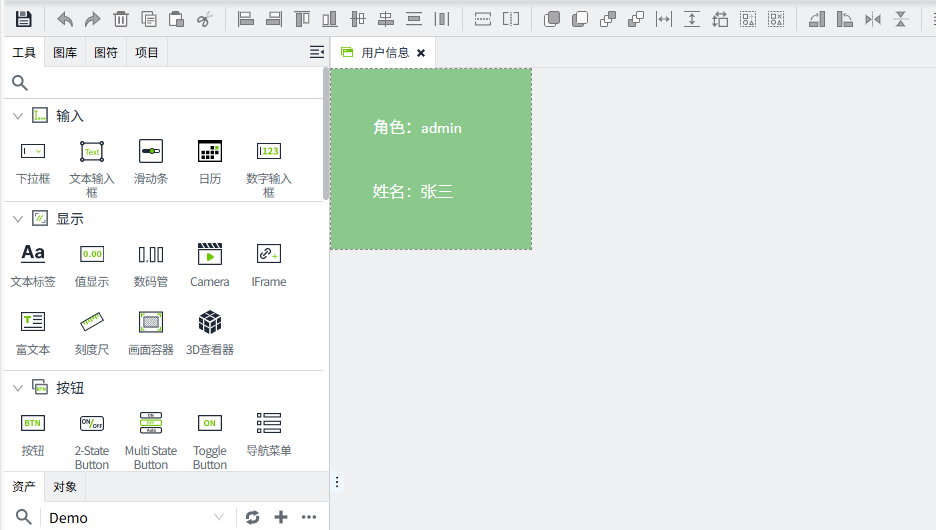Switch to the 对象 tab
Viewport: 936px width, 530px height.
[65, 487]
